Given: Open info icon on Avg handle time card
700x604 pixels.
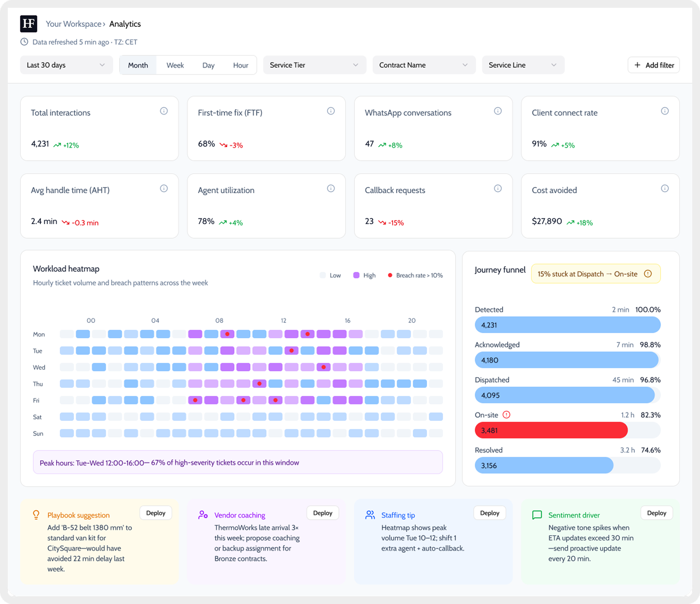Looking at the screenshot, I should click(164, 189).
